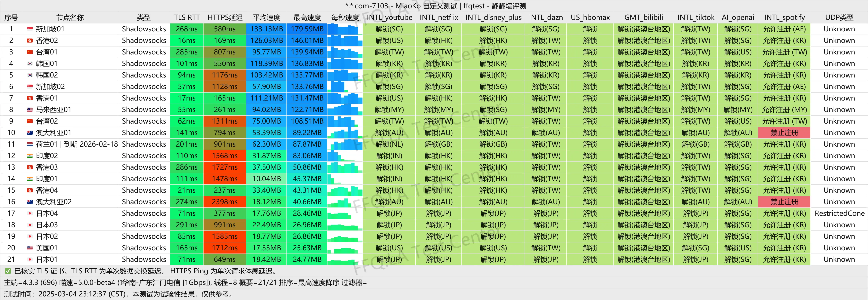The height and width of the screenshot is (300, 868).
Task: Click the 268ms TLS RTT cell
Action: 187,29
